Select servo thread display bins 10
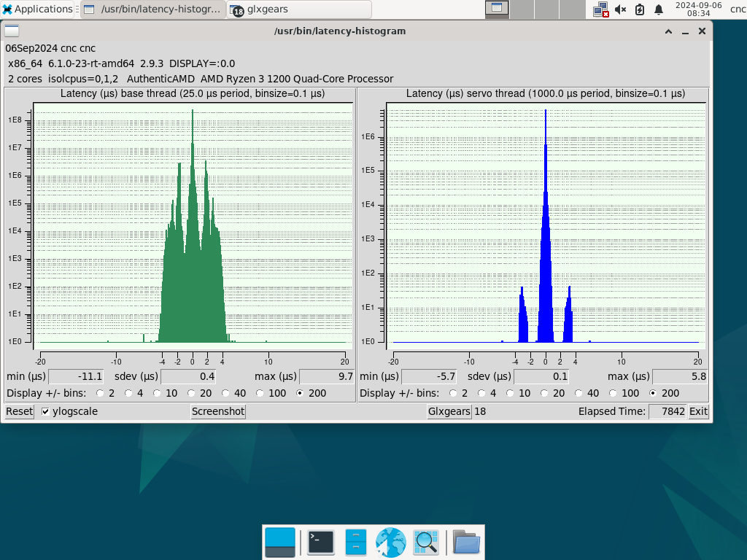Viewport: 747px width, 560px height. click(x=510, y=393)
